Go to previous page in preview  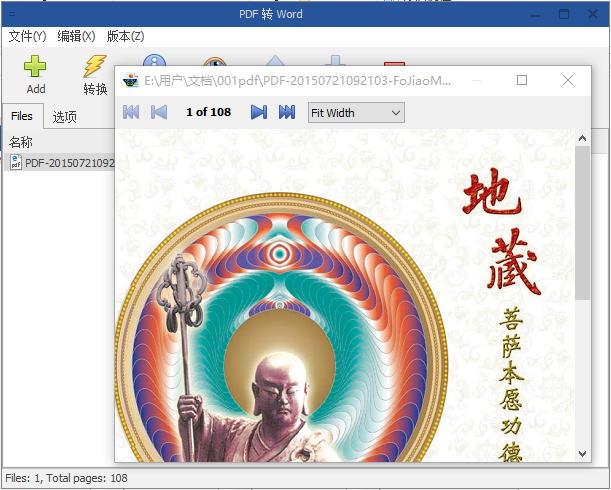click(159, 113)
